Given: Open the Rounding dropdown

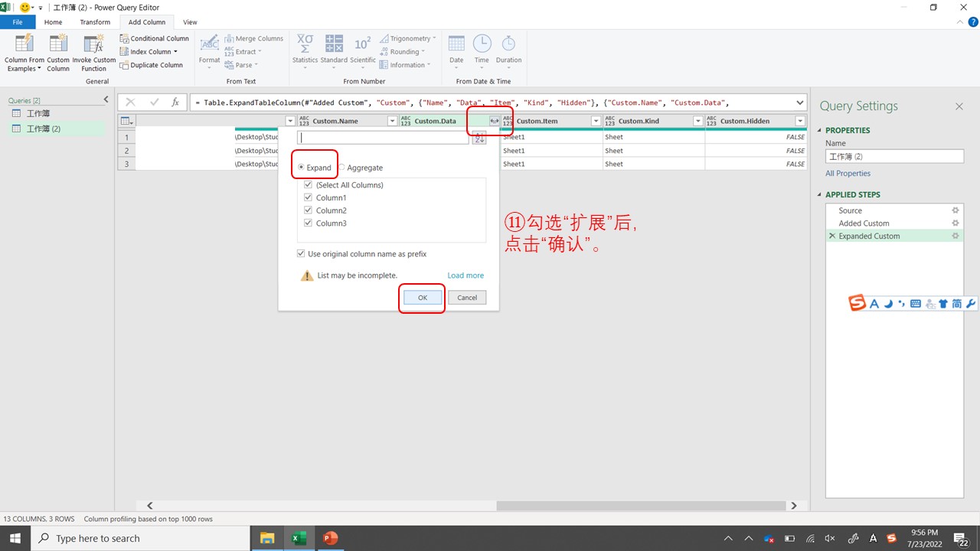Looking at the screenshot, I should tap(403, 52).
